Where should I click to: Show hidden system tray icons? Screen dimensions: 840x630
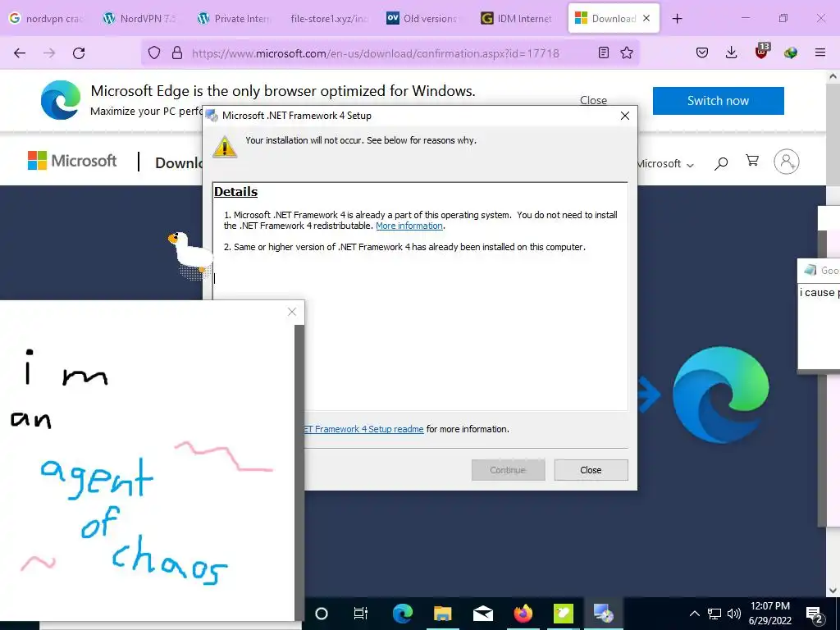pos(694,614)
